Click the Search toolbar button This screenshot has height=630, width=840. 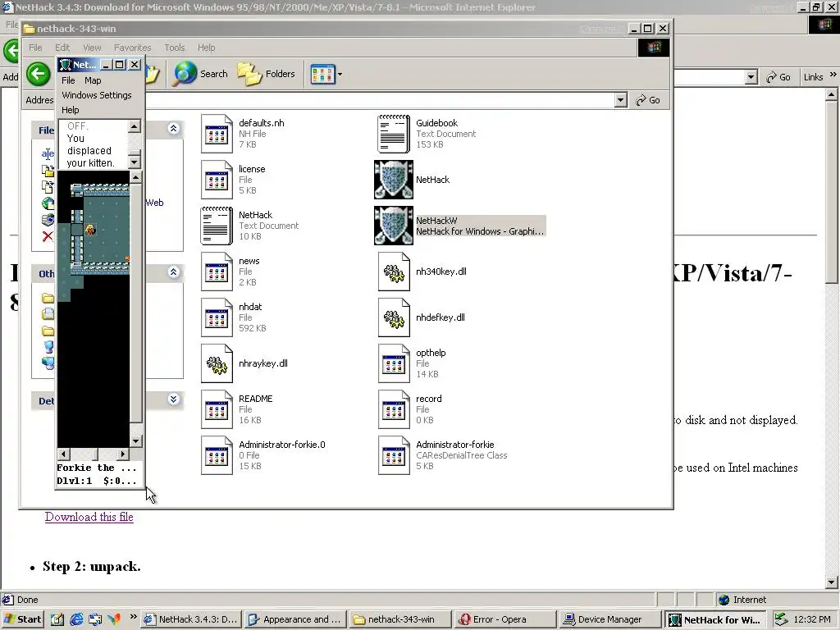(x=200, y=74)
